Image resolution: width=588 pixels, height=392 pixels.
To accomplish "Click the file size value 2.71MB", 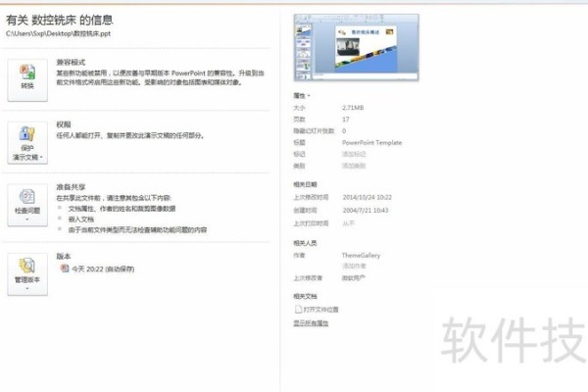I will coord(353,108).
